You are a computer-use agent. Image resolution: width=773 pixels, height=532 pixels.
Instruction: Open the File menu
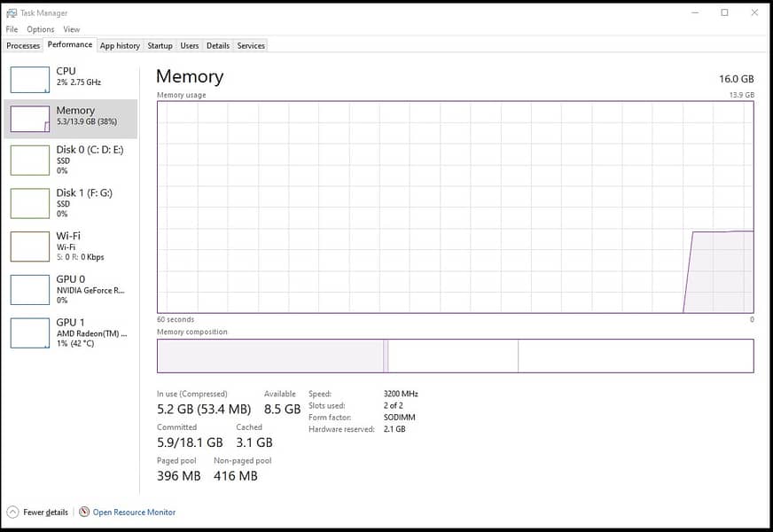12,29
